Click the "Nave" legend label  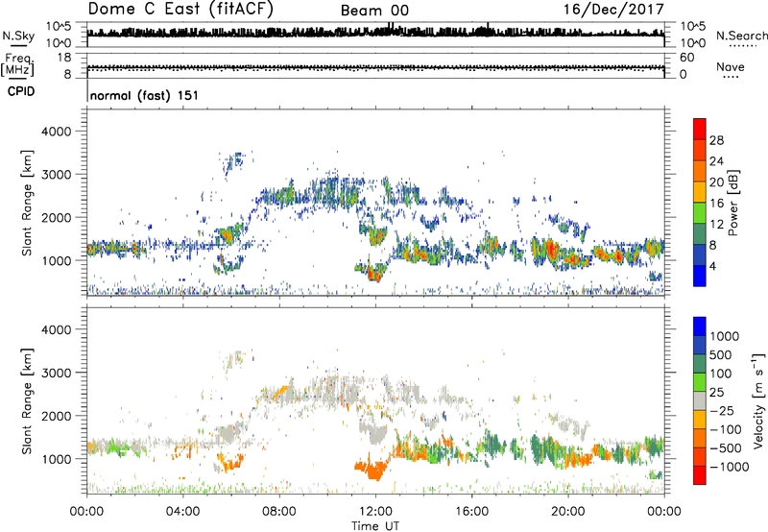tap(731, 66)
